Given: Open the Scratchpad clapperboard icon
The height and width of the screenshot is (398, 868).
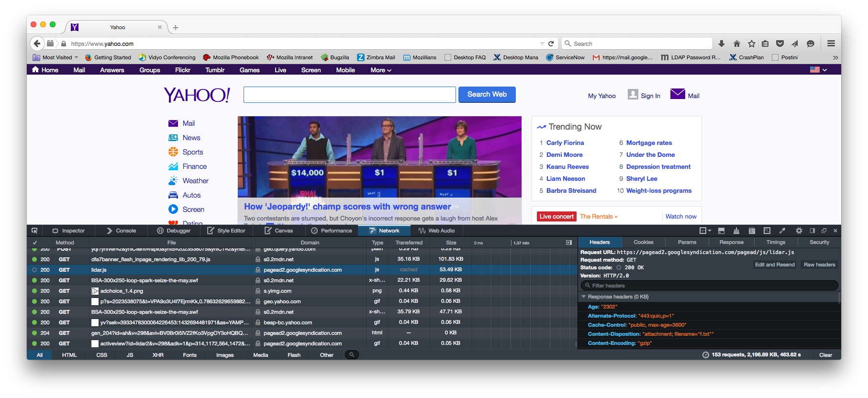Looking at the screenshot, I should [752, 231].
